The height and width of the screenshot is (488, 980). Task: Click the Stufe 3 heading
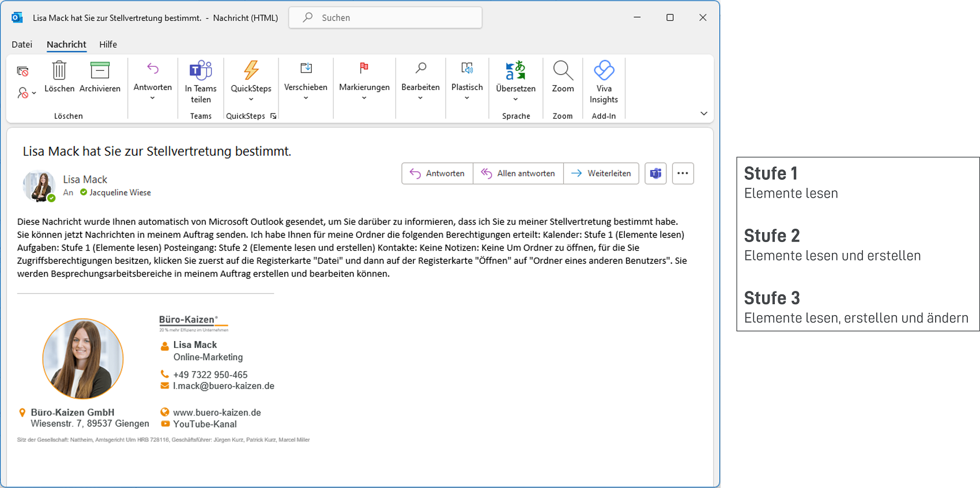[x=772, y=298]
